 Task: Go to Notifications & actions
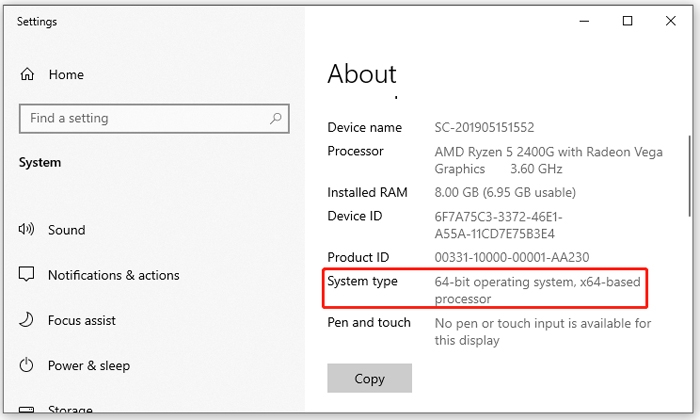pos(113,275)
